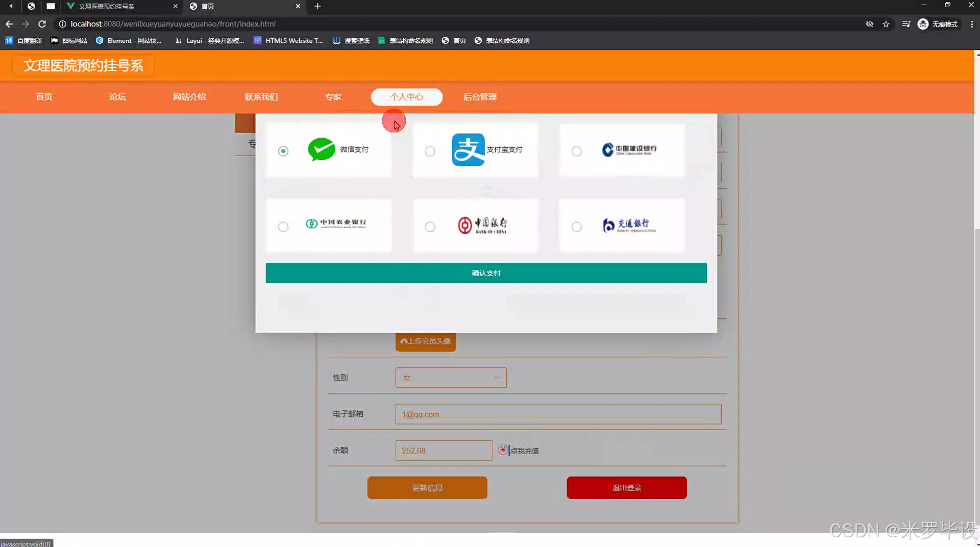Click the yen recharge icon beside balance
980x547 pixels.
point(503,450)
